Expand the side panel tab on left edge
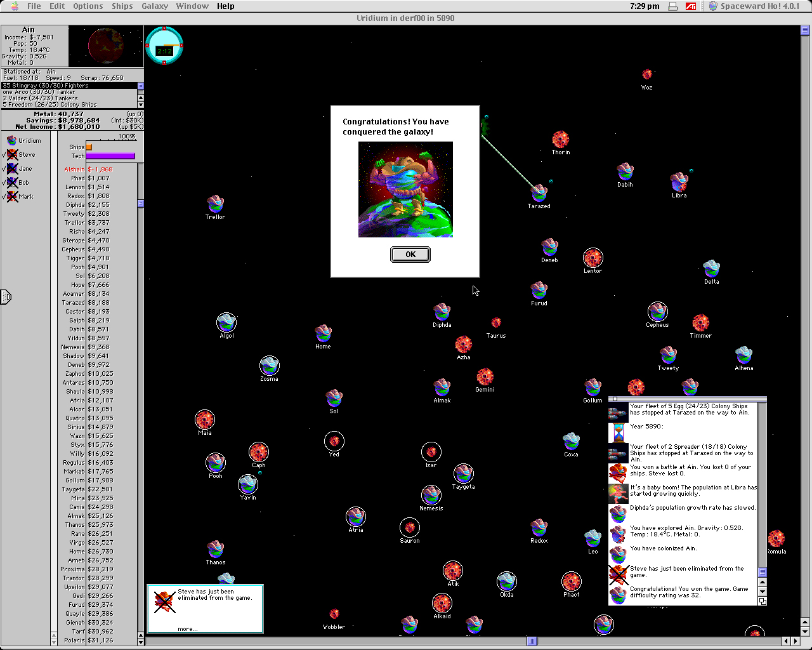 pyautogui.click(x=6, y=296)
